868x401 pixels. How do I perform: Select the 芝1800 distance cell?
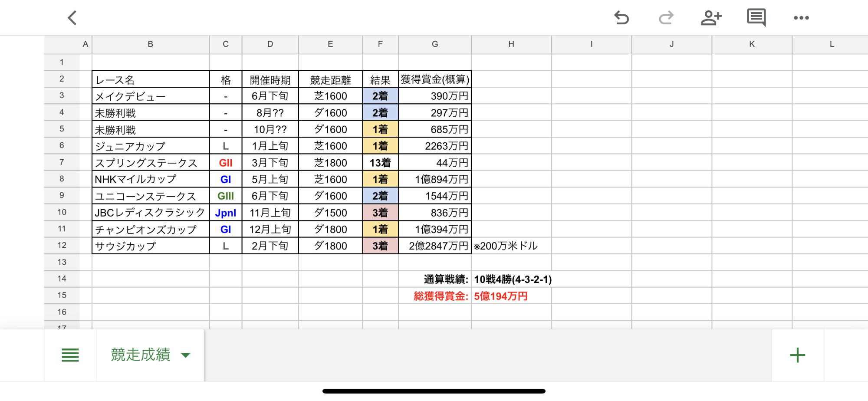(330, 162)
